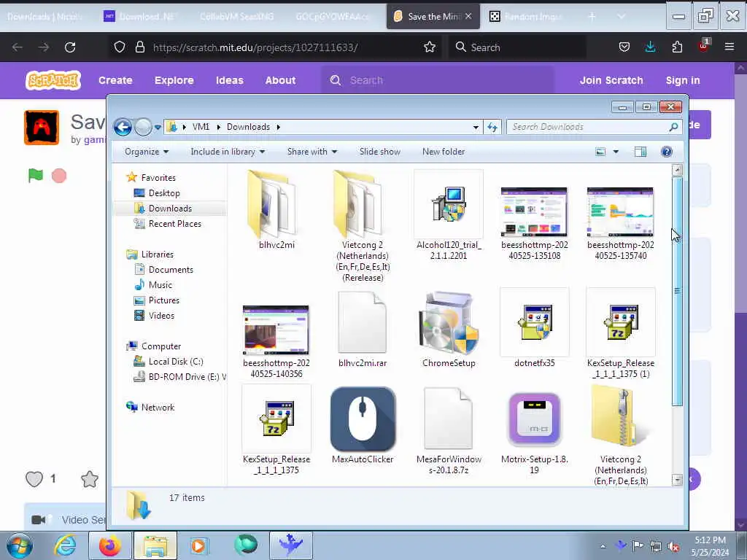The width and height of the screenshot is (747, 560).
Task: Switch to CollabVM SeaKNG tab
Action: coord(237,16)
